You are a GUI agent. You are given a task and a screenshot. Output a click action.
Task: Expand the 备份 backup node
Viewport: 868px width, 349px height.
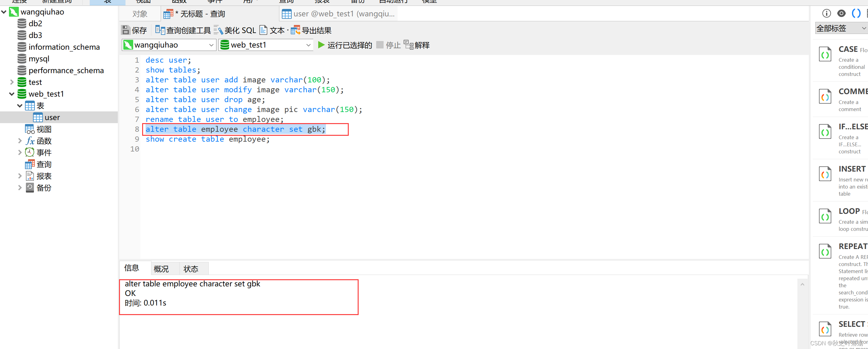click(x=20, y=188)
